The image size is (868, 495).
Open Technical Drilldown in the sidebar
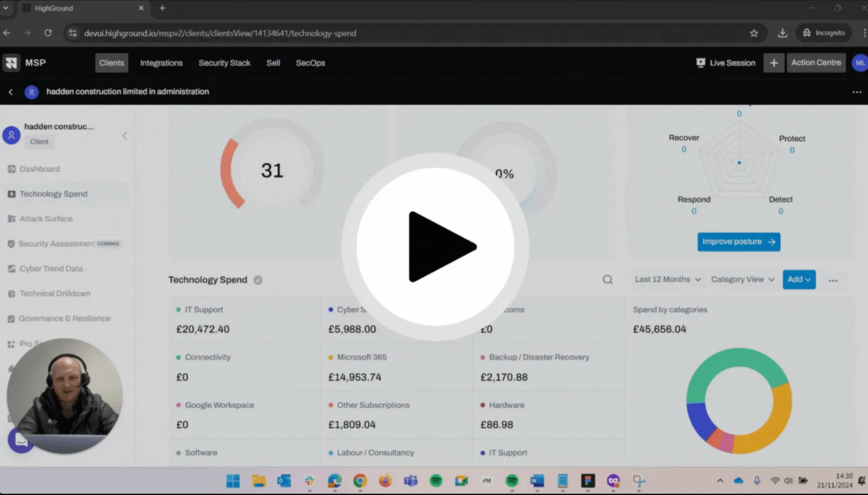[55, 293]
